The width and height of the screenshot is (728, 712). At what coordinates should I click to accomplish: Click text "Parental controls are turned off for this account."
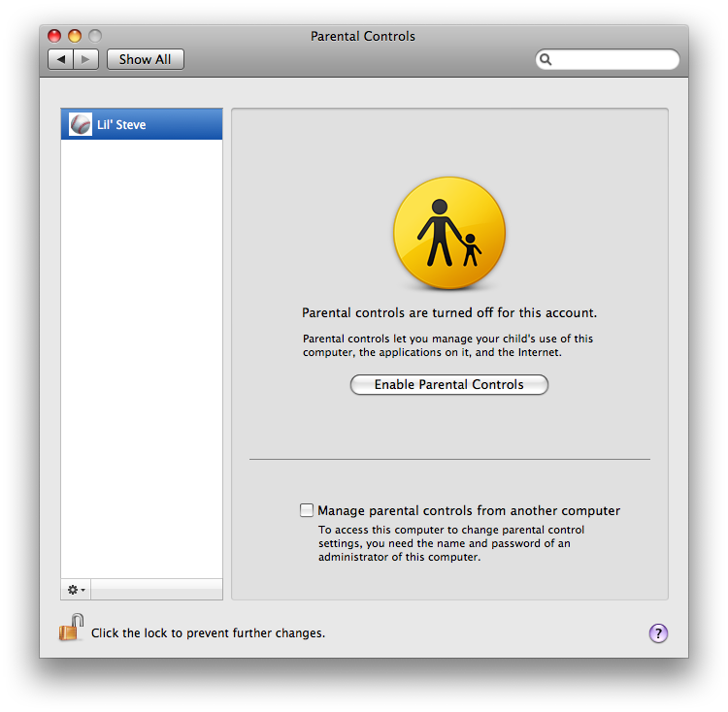449,312
